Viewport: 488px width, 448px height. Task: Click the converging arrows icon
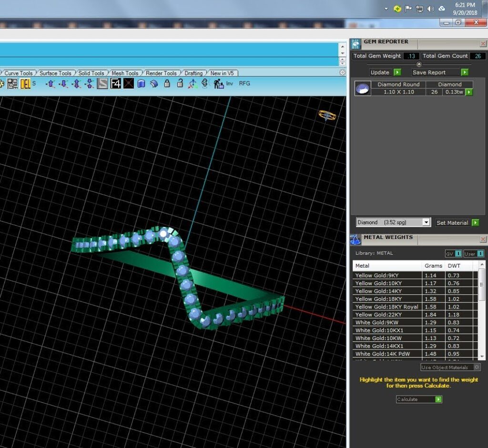[x=90, y=83]
